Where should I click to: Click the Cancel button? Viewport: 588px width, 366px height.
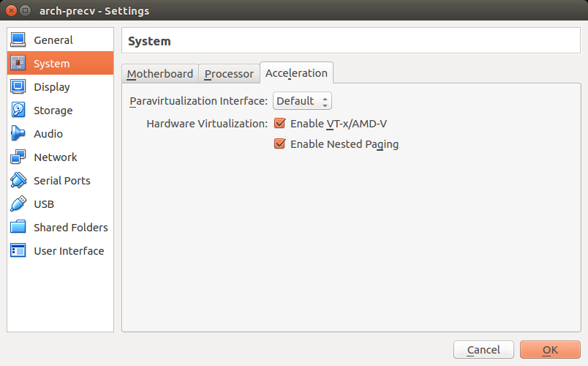click(x=483, y=349)
